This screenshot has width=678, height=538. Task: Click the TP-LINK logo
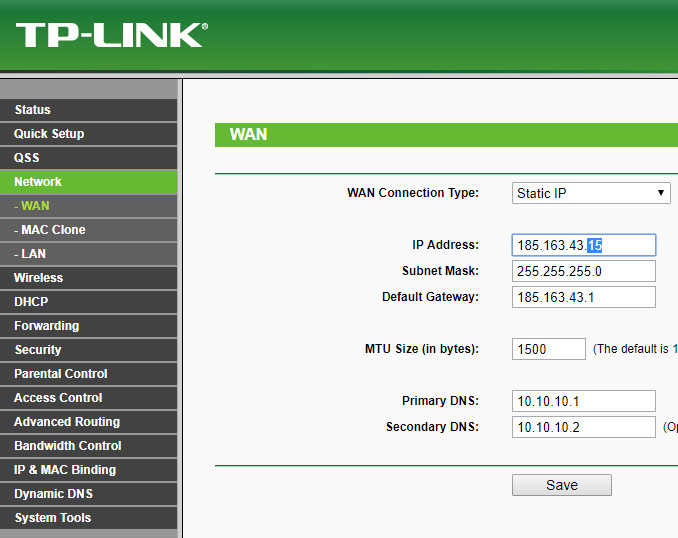[110, 36]
